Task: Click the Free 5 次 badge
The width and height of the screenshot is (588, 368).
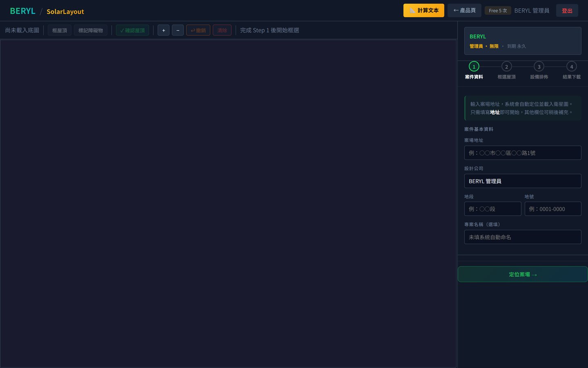Action: pyautogui.click(x=498, y=11)
